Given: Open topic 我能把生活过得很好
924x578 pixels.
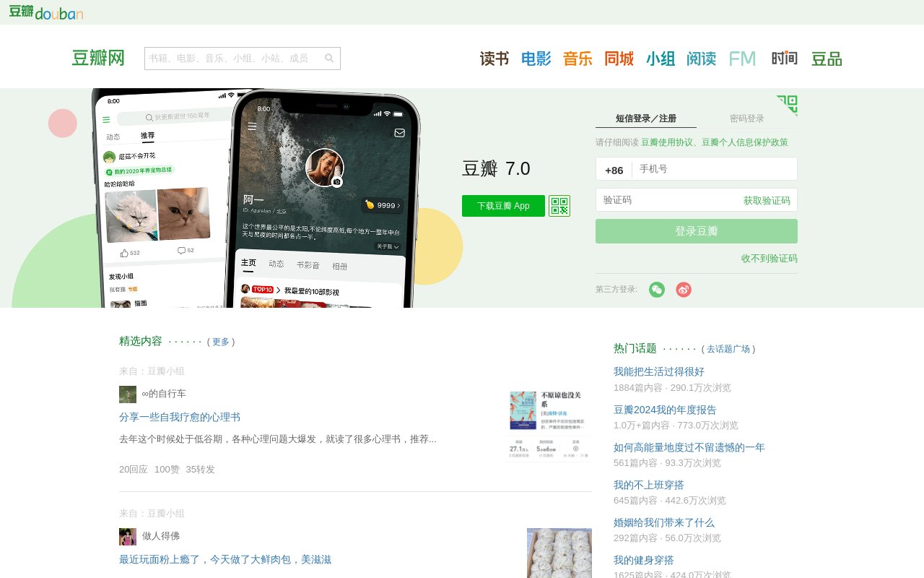Looking at the screenshot, I should point(659,372).
